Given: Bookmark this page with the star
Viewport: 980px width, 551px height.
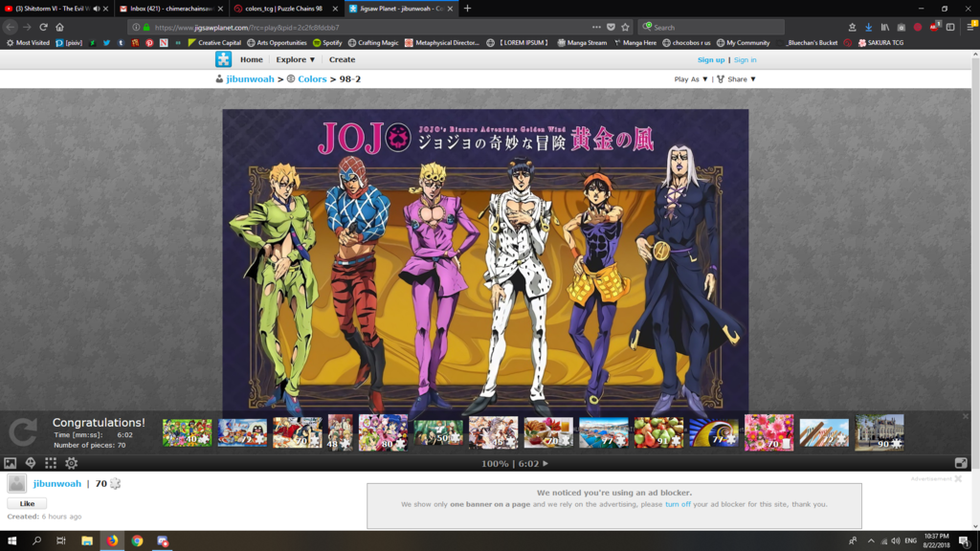Looking at the screenshot, I should tap(625, 27).
